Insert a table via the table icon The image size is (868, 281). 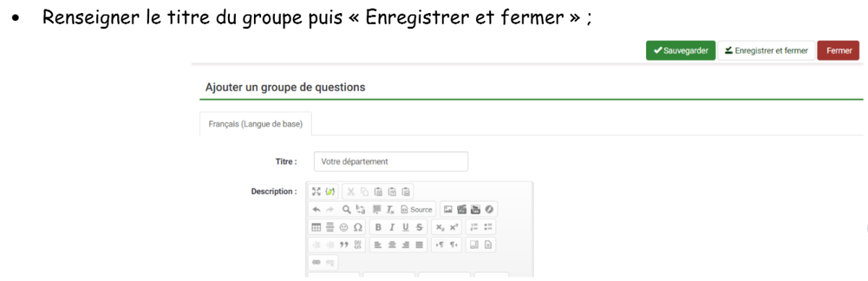(x=316, y=227)
